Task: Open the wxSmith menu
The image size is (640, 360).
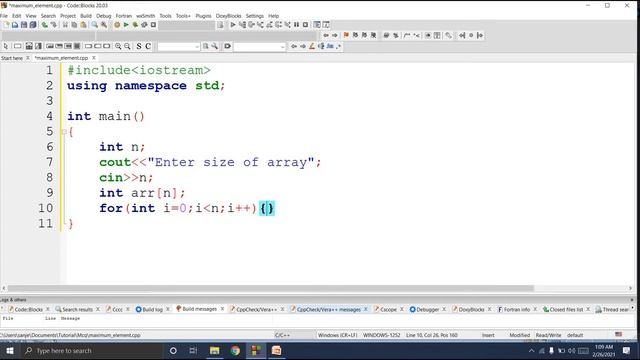Action: 145,16
